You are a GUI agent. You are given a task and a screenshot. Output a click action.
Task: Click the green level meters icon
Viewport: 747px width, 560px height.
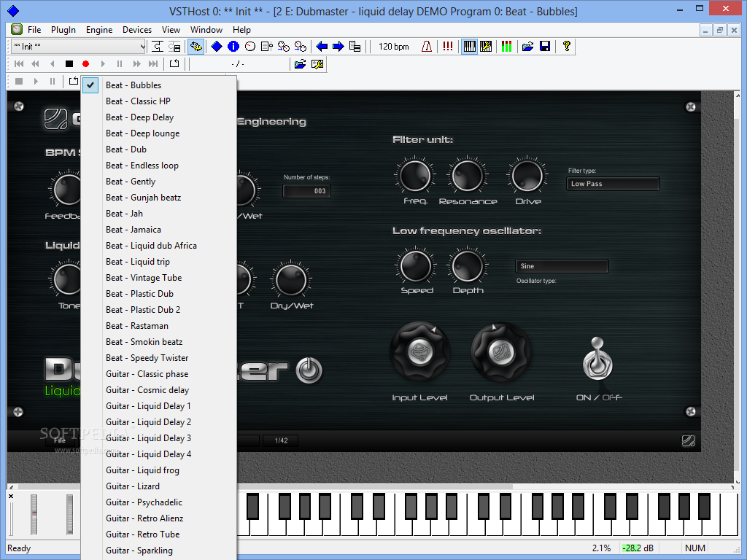[506, 46]
